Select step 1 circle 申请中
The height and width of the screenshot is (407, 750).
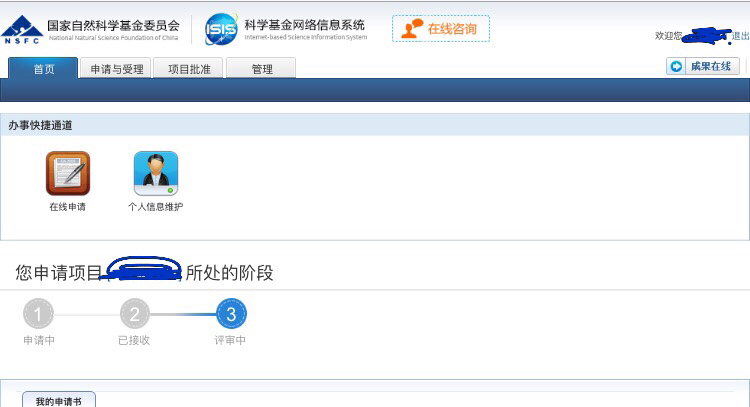[x=38, y=315]
